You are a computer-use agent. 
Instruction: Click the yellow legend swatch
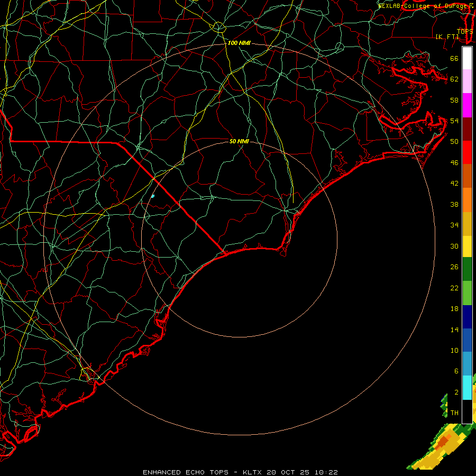pos(467,246)
